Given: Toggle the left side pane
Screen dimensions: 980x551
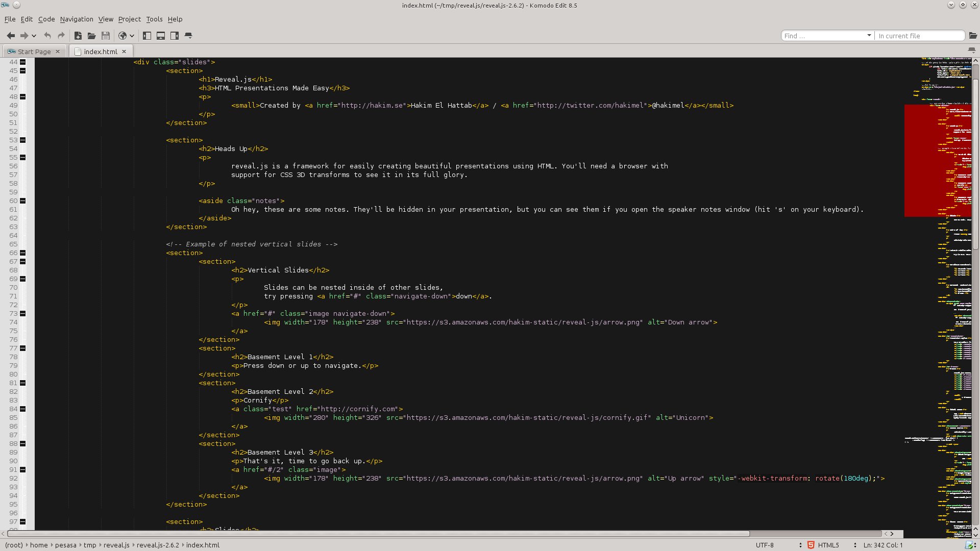Looking at the screenshot, I should [x=147, y=36].
